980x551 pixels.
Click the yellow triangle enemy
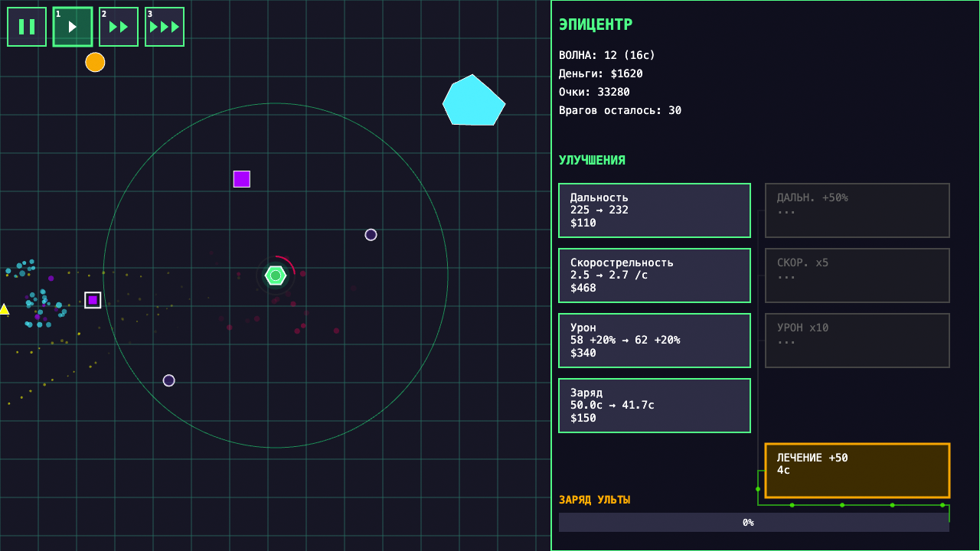click(x=4, y=309)
